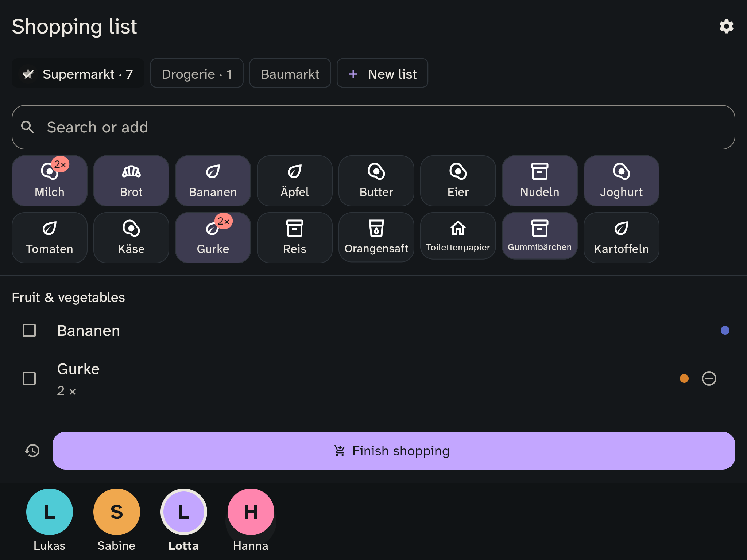
Task: Add Reis from quick-add tiles
Action: point(295,238)
